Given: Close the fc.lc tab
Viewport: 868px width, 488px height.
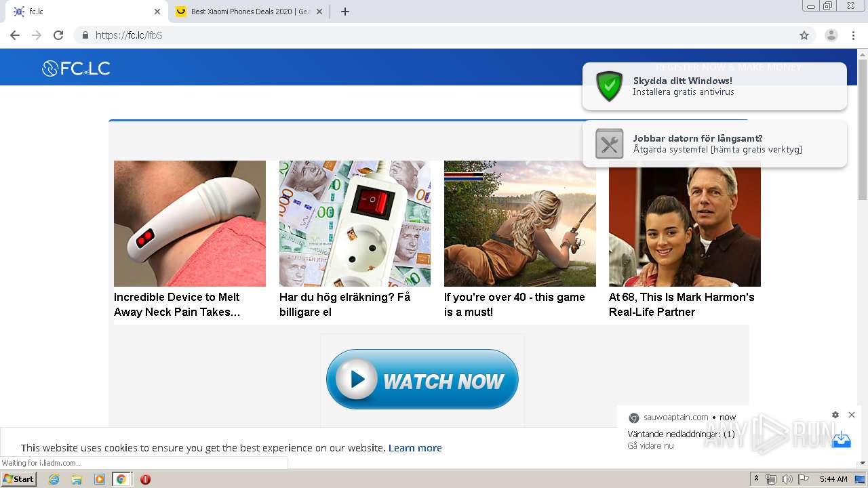Looking at the screenshot, I should tap(157, 12).
